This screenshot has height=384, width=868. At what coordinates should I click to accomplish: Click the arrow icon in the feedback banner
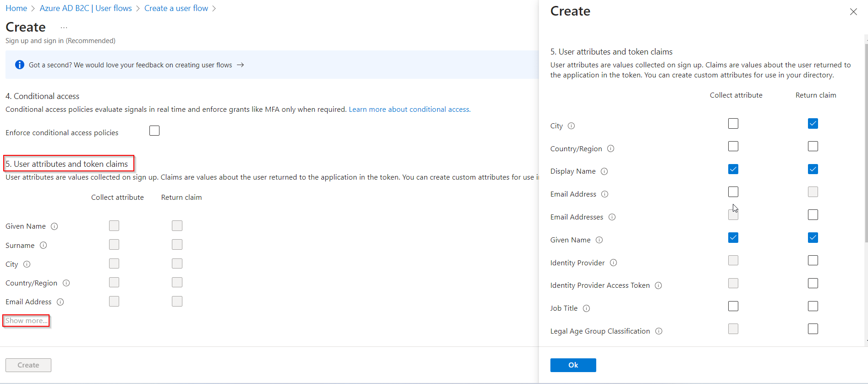point(240,65)
